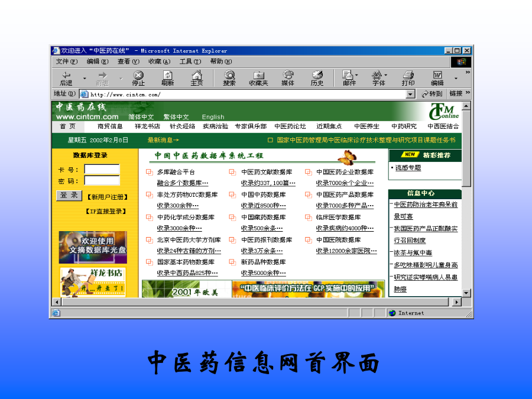Open the 文件 (File) menu
Screen dimensions: 532x399
(x=66, y=61)
